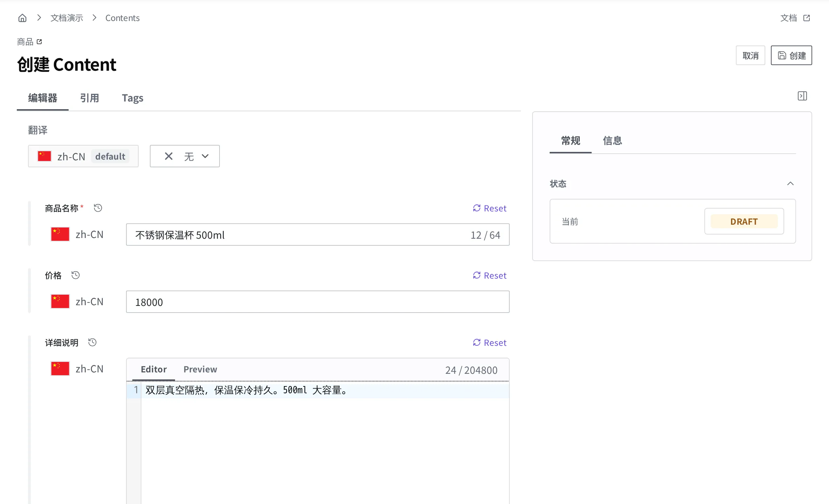This screenshot has width=829, height=504.
Task: Select the Editor tab of 详细说明
Action: tap(154, 369)
